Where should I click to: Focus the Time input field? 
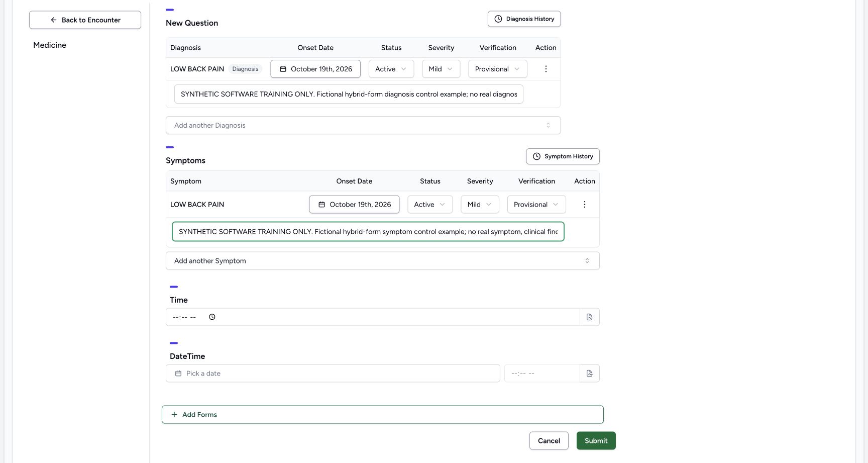click(x=373, y=317)
